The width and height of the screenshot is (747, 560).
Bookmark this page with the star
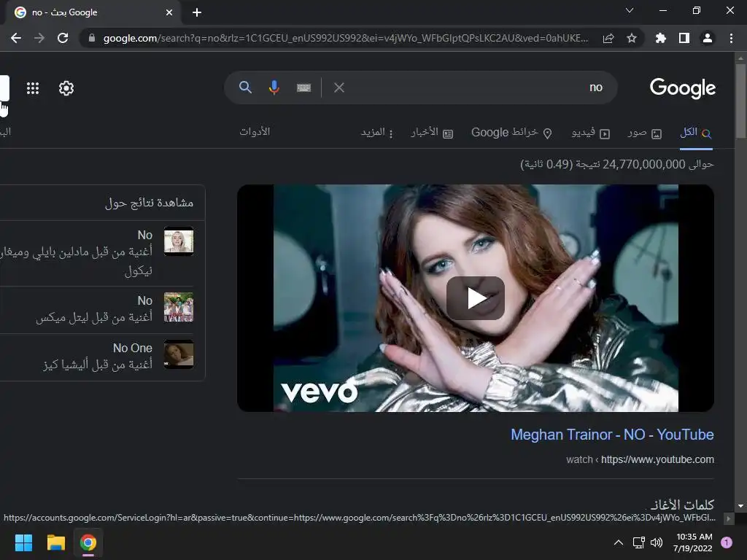click(632, 38)
